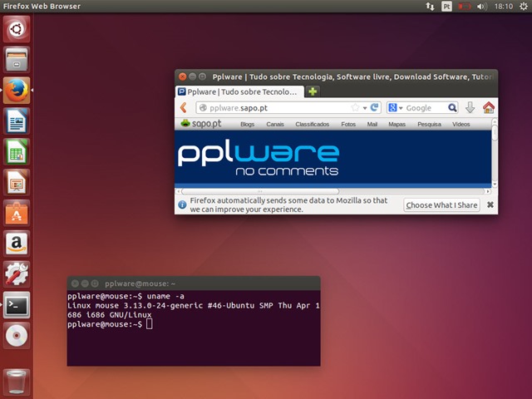Click the horizontal scrollbar in Firefox
The height and width of the screenshot is (399, 532).
pyautogui.click(x=260, y=191)
